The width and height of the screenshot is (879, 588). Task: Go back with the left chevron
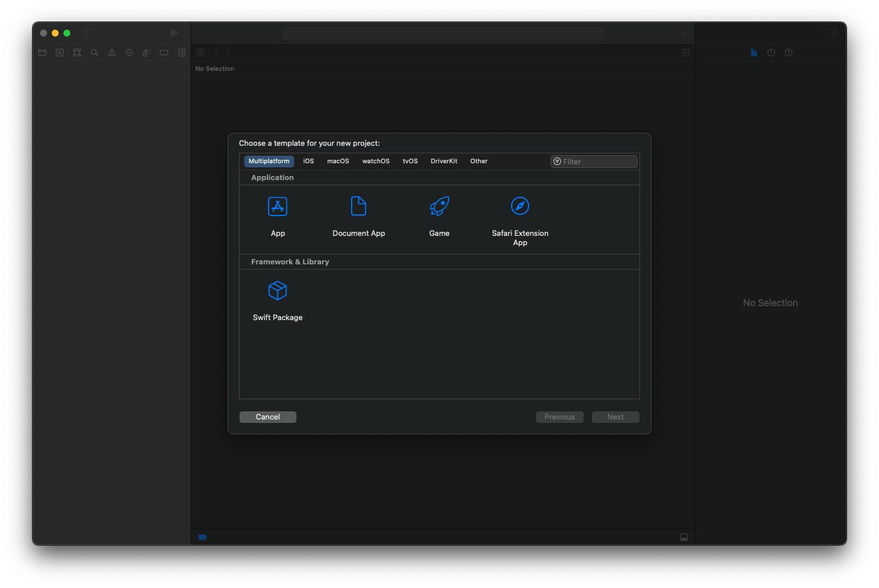(x=217, y=53)
